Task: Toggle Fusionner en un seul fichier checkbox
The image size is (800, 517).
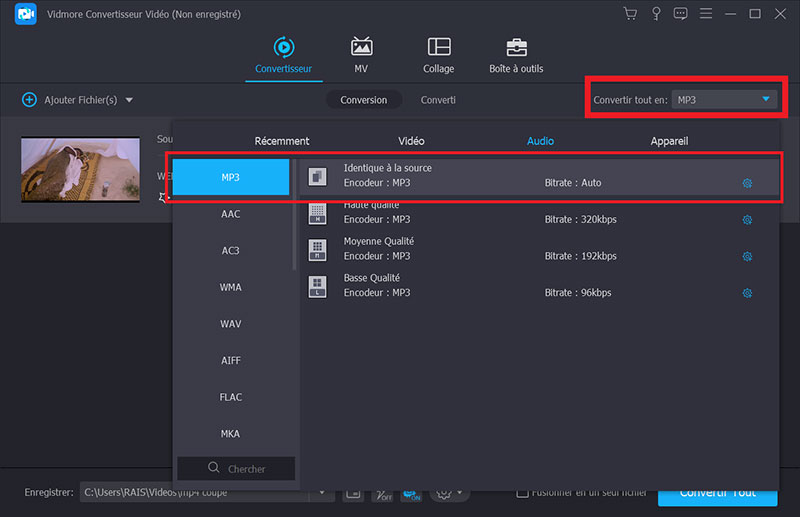Action: [522, 493]
